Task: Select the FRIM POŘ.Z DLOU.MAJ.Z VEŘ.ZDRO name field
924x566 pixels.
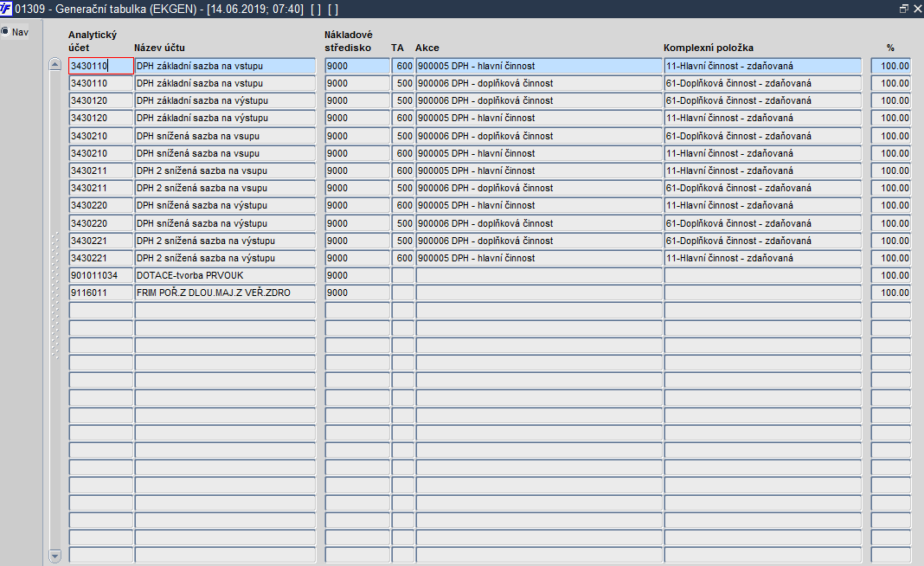Action: pyautogui.click(x=225, y=293)
